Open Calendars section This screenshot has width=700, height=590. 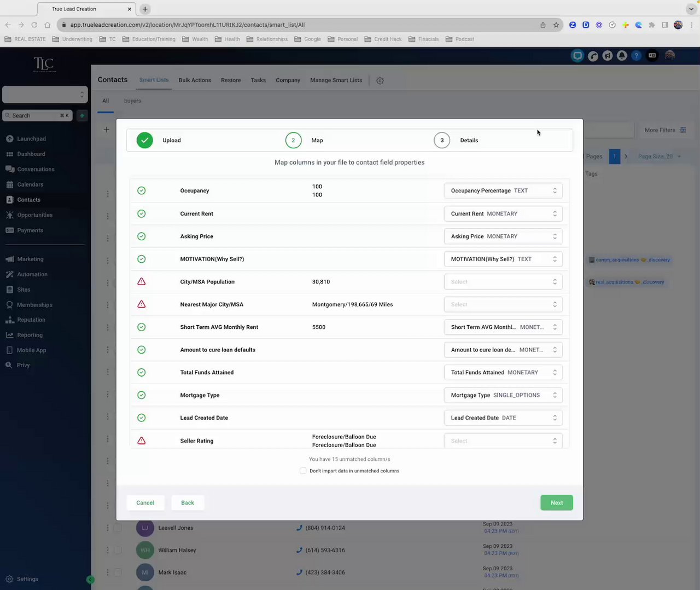click(25, 185)
